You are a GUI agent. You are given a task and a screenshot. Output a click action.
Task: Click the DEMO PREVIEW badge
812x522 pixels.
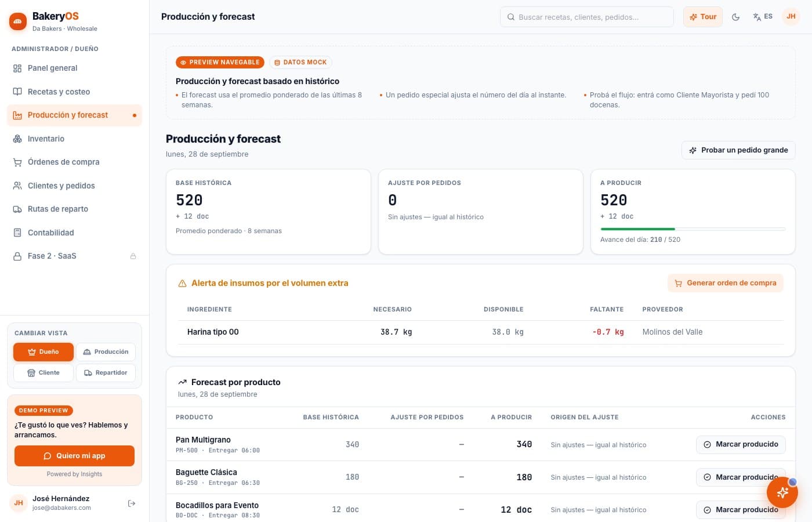pos(43,411)
